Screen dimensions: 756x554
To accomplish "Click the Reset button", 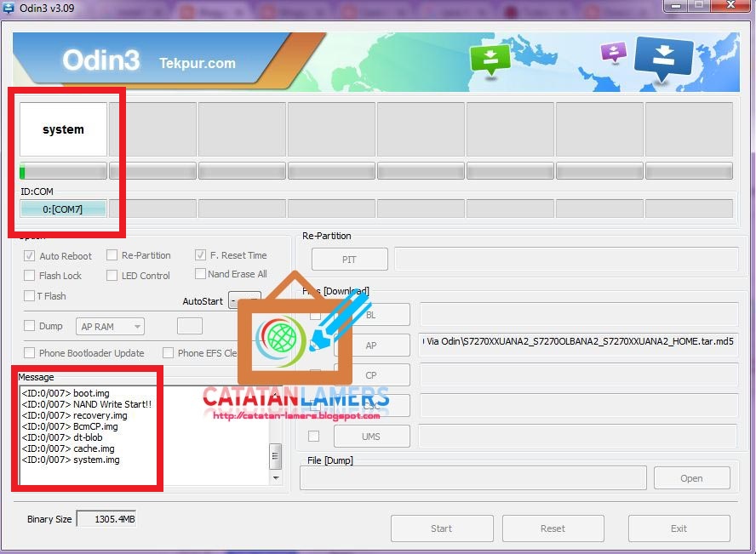I will click(553, 528).
